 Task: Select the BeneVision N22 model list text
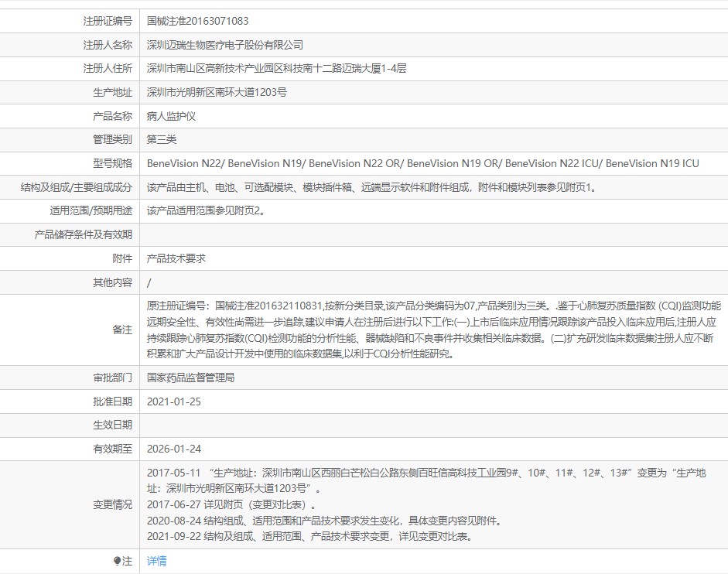[x=423, y=163]
